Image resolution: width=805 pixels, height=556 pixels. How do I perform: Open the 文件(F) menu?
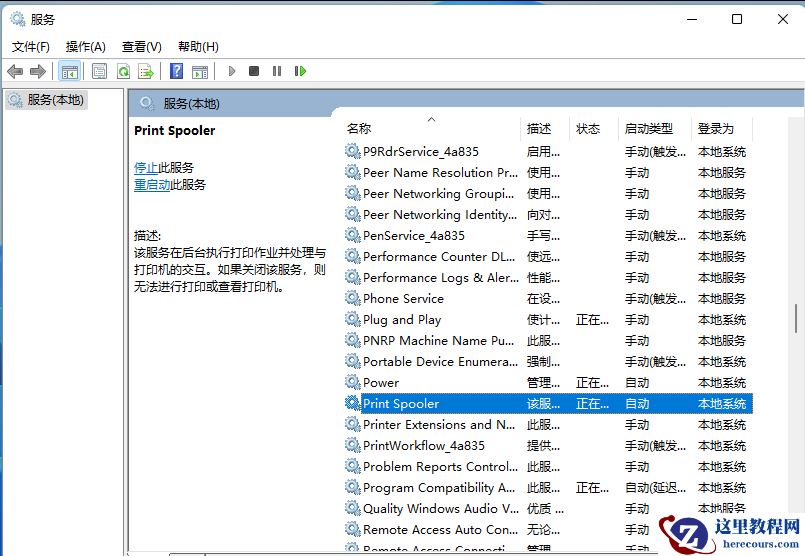pyautogui.click(x=31, y=47)
